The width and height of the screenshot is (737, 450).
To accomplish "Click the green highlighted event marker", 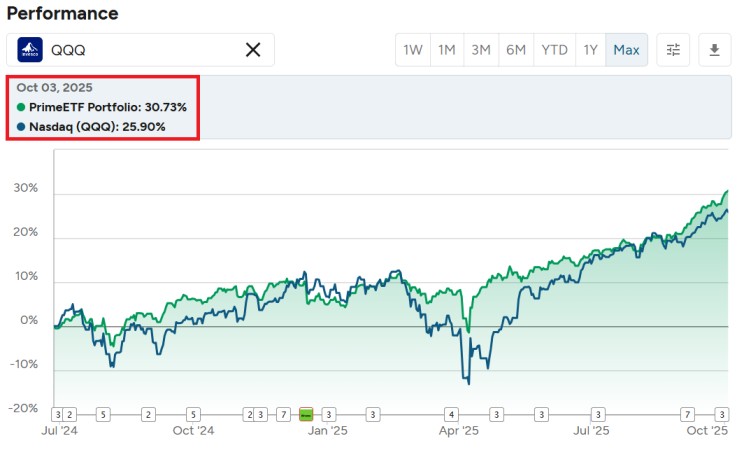I will 306,414.
